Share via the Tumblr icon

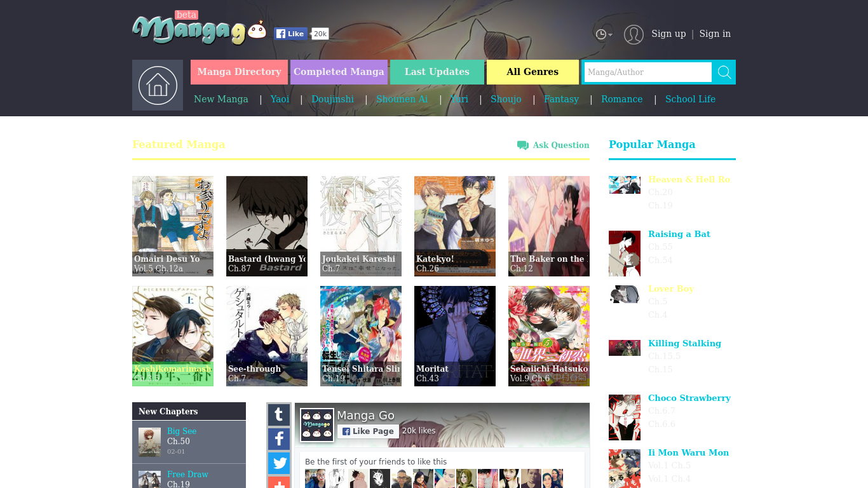279,415
